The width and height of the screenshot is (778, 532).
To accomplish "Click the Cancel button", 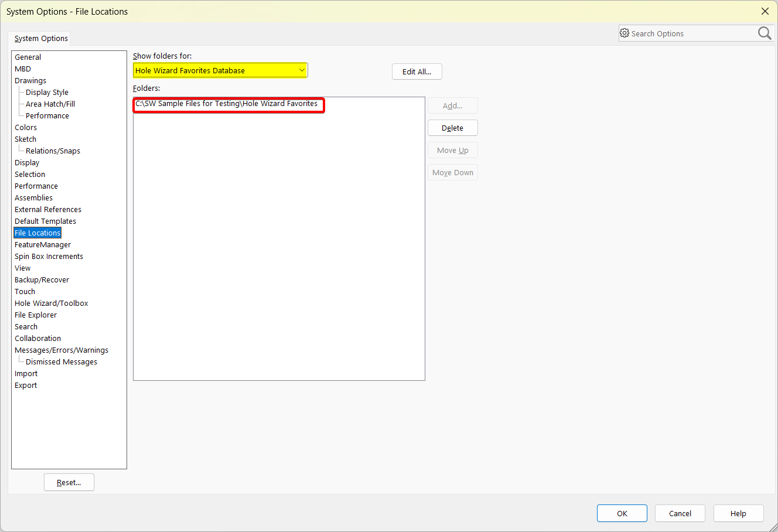I will [x=680, y=513].
